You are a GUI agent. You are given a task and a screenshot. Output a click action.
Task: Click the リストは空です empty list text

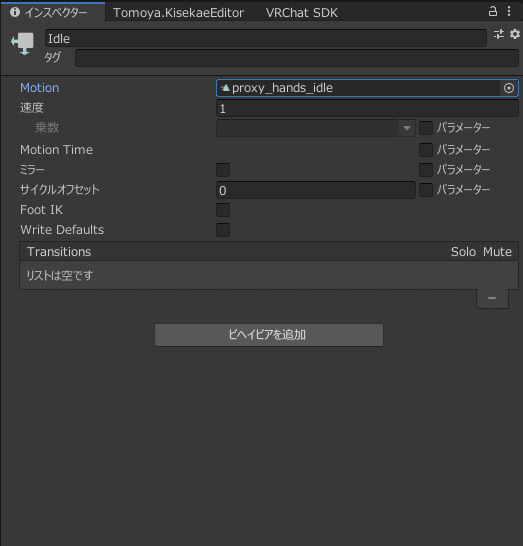(x=60, y=275)
